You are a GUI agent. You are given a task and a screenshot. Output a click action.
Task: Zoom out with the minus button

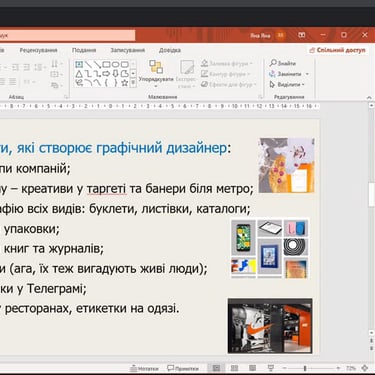click(285, 368)
